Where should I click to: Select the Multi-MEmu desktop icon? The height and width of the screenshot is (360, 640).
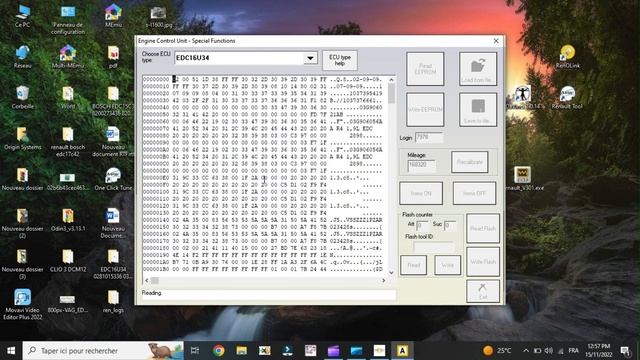click(68, 57)
